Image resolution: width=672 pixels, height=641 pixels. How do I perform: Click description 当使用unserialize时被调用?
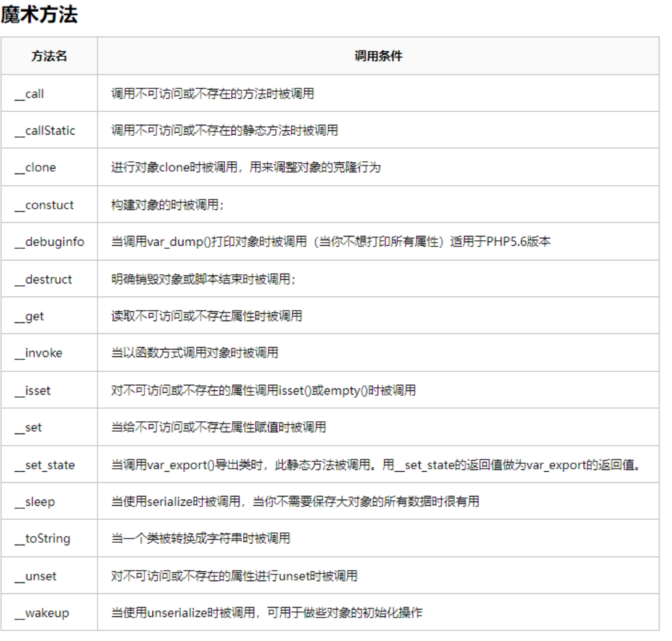(x=267, y=613)
